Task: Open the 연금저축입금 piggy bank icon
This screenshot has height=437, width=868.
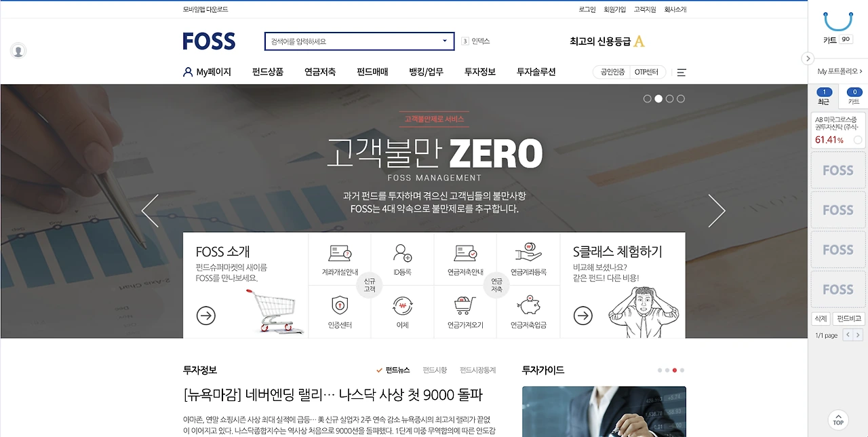Action: [528, 305]
